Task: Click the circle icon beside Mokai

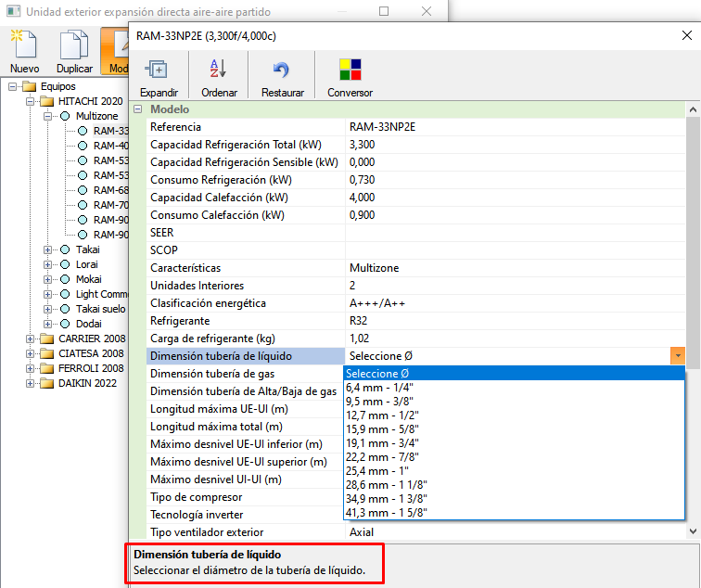Action: click(65, 279)
